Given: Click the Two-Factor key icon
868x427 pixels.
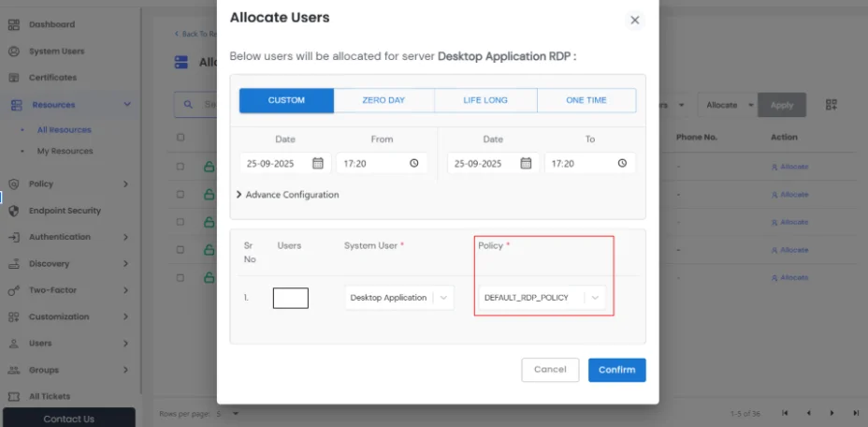Looking at the screenshot, I should (14, 290).
